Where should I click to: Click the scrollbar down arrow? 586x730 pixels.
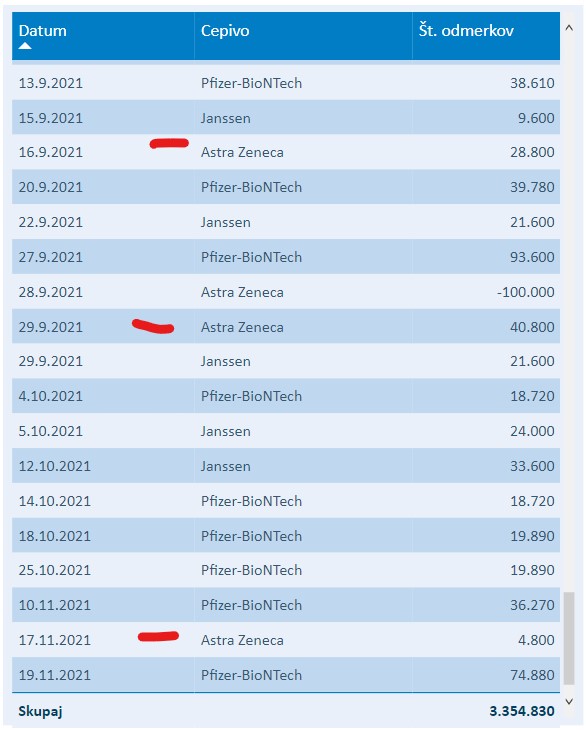click(569, 701)
